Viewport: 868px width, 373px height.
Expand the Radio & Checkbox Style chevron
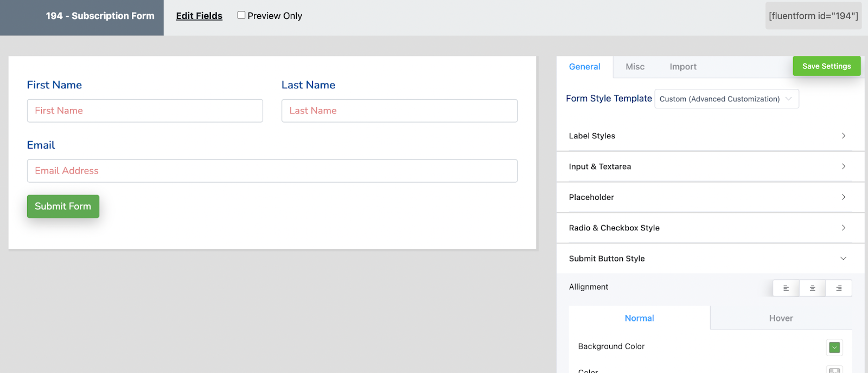(844, 228)
